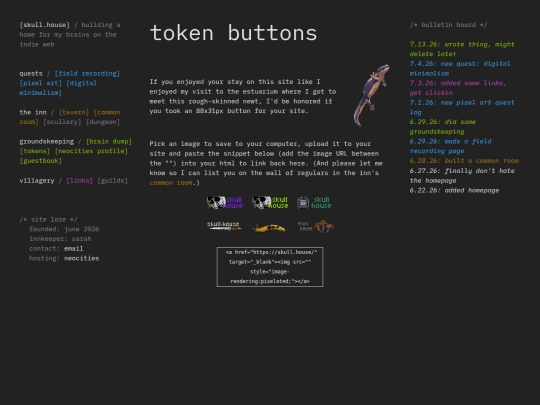This screenshot has height=405, width=540.
Task: Open bulletin 6.29.26 made a field recording page
Action: (450, 146)
